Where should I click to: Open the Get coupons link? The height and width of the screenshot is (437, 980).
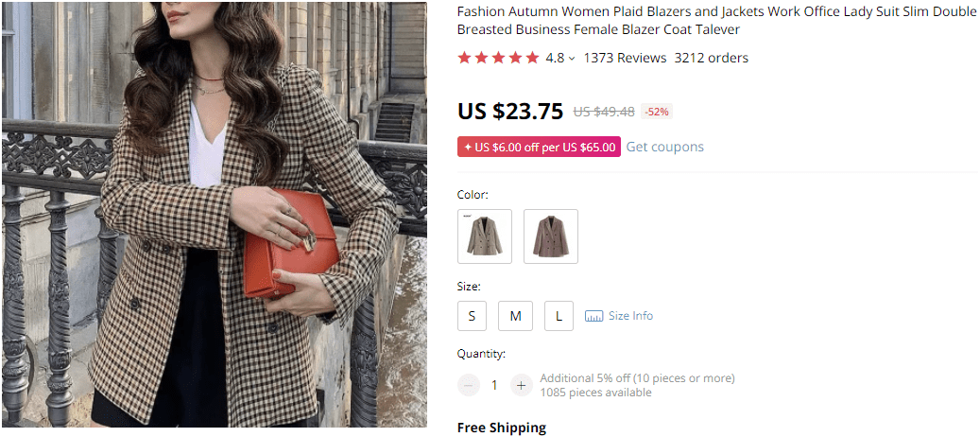point(664,147)
